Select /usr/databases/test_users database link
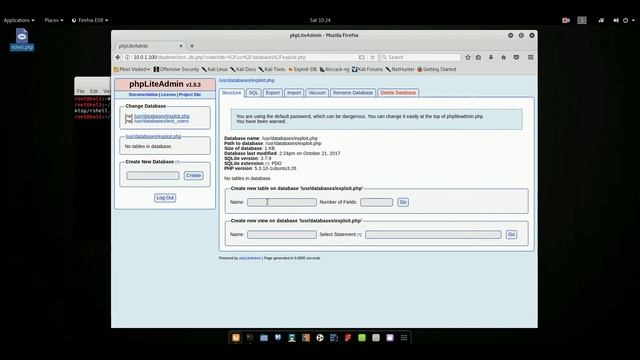This screenshot has height=360, width=640. 161,121
